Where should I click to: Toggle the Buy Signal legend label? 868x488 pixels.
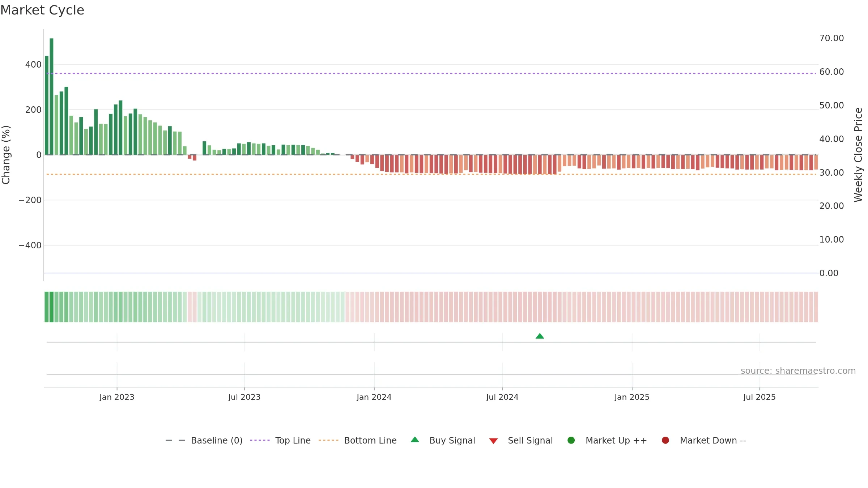452,441
